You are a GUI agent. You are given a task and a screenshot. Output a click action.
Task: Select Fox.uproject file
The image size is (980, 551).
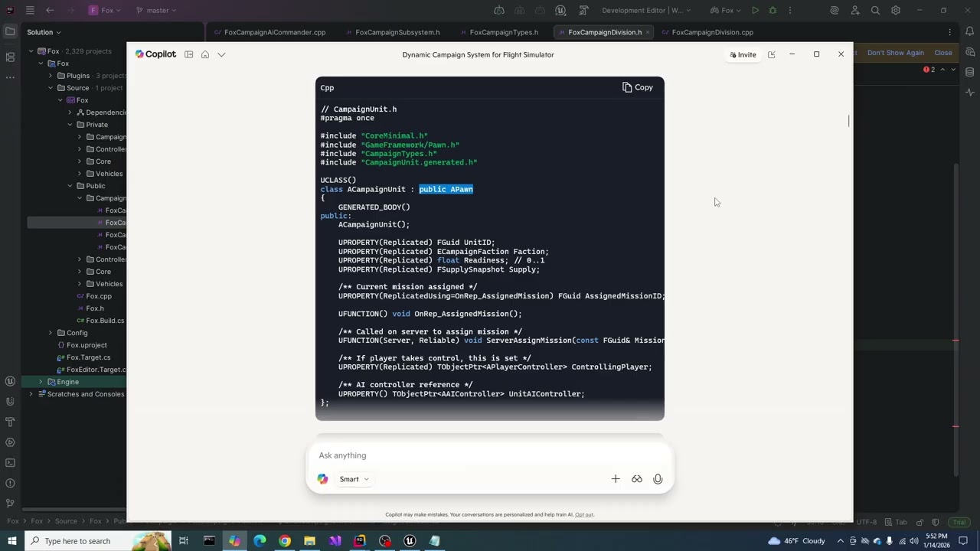(x=82, y=345)
